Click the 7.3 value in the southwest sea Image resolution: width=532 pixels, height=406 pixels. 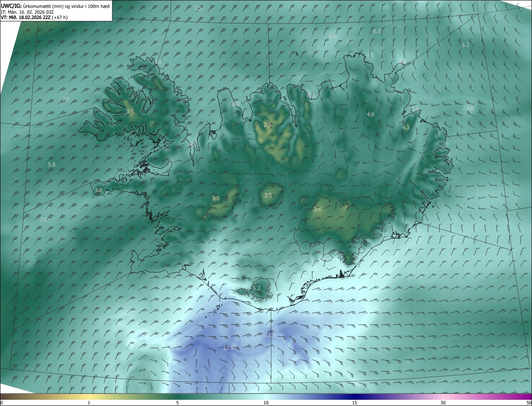(144, 375)
